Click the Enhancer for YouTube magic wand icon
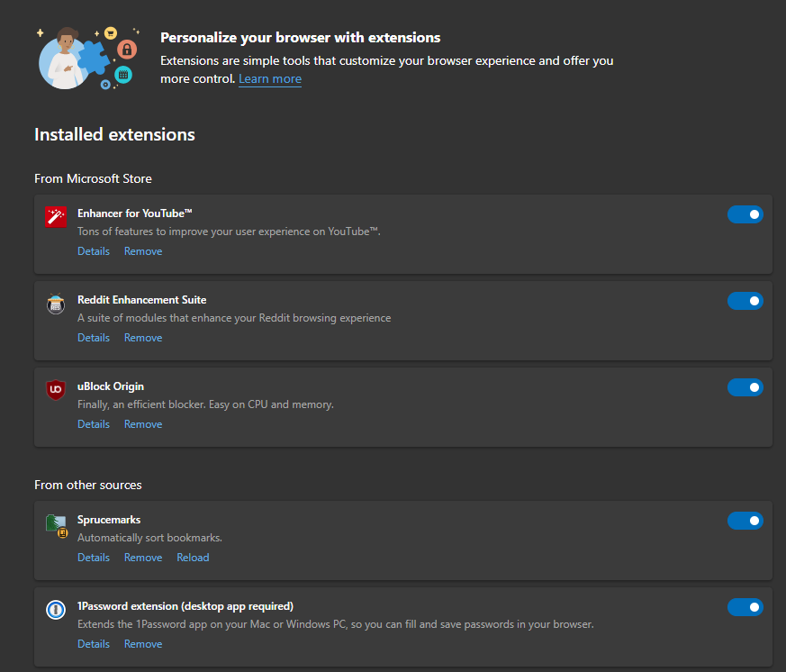This screenshot has width=786, height=672. 56,217
